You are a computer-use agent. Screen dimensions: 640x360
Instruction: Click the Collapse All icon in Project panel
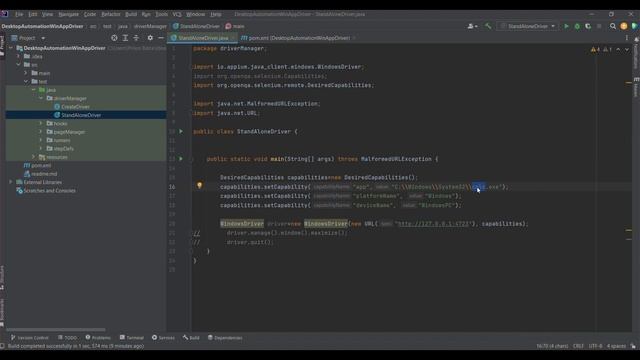pos(136,38)
